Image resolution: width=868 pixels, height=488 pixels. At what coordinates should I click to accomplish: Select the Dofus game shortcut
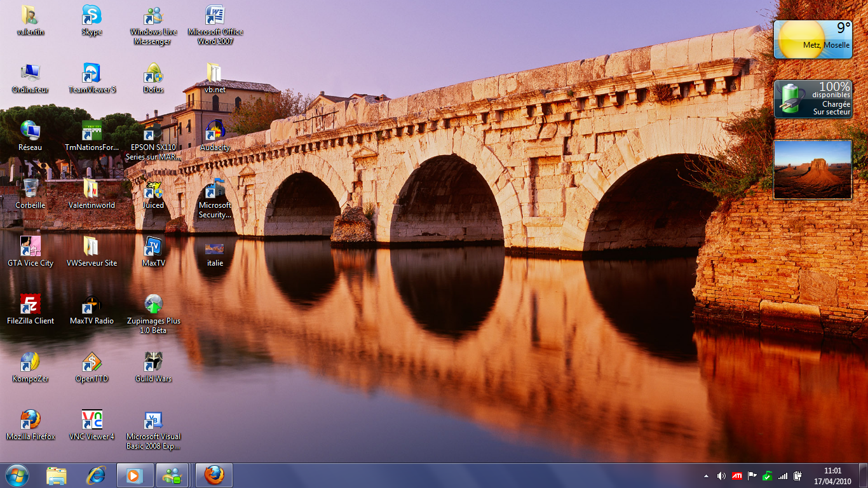[x=153, y=78]
